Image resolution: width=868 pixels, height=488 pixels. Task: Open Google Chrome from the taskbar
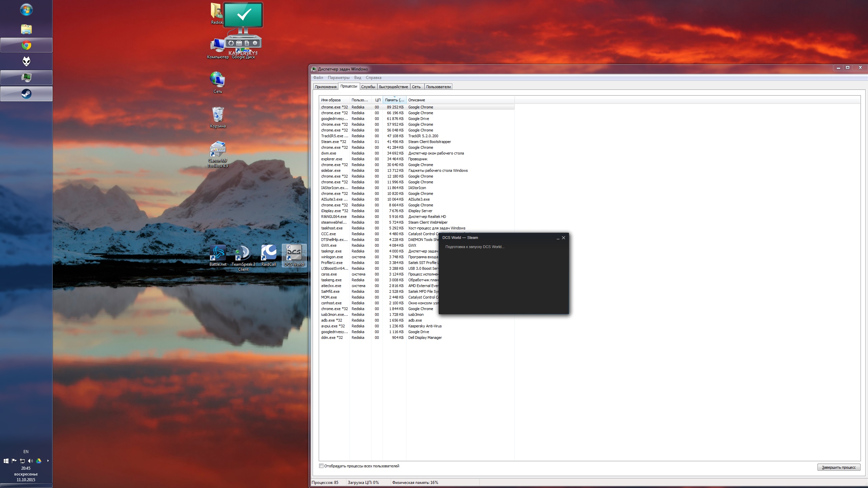(x=26, y=45)
